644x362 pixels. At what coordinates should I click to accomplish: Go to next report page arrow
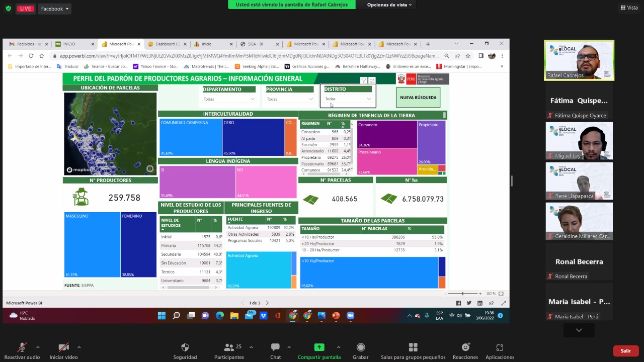point(267,303)
